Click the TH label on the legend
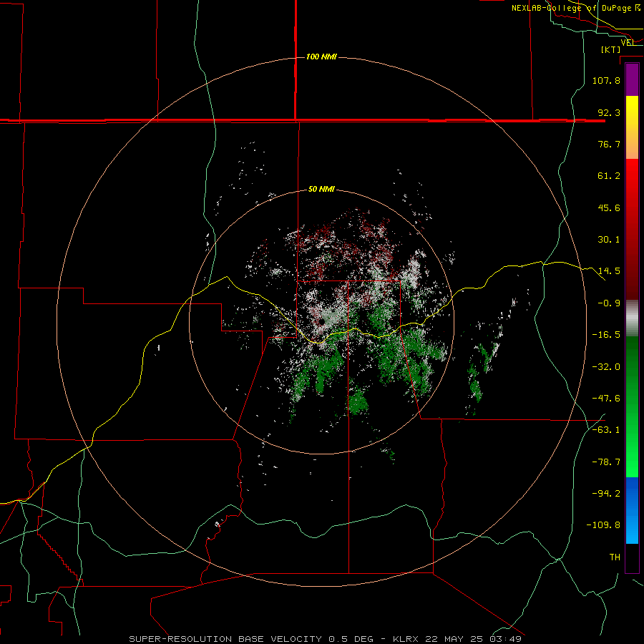 pyautogui.click(x=615, y=557)
